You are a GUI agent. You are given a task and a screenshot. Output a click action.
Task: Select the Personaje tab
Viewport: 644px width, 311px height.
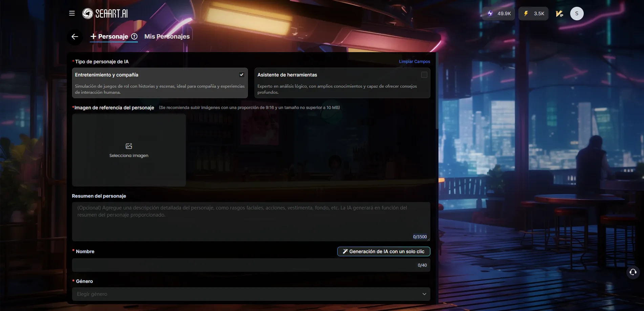[113, 36]
